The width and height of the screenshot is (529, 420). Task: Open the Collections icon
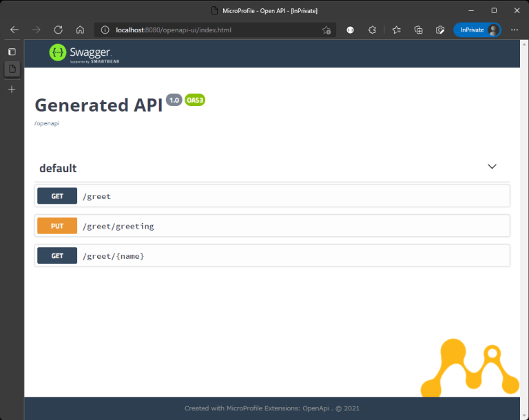point(418,30)
